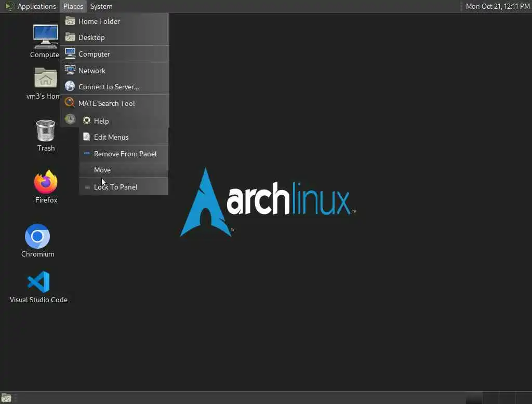
Task: Launch Firefox from the desktop
Action: pos(46,182)
